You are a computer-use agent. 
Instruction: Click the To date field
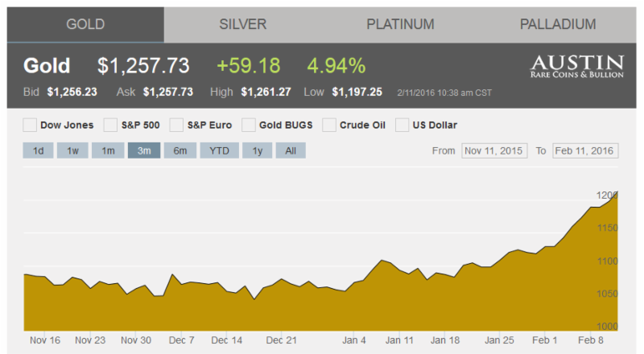point(584,150)
